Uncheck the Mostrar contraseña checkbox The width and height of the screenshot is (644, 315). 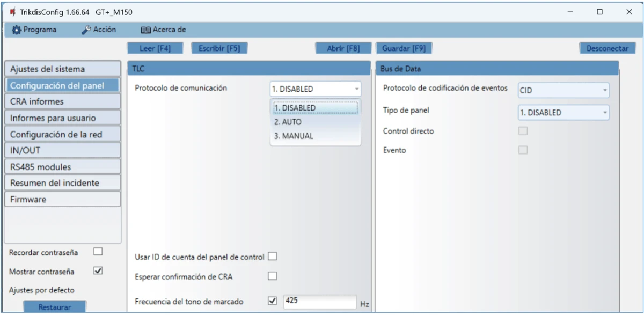coord(98,271)
